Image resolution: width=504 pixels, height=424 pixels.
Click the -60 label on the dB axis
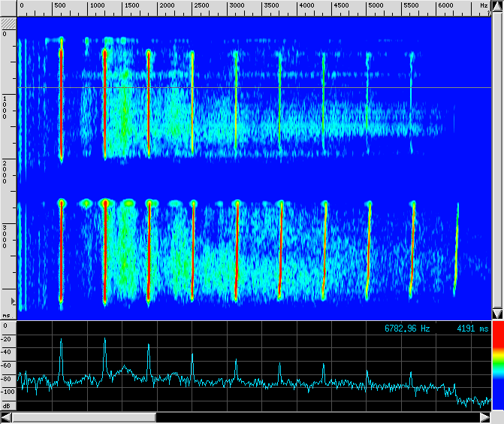click(x=7, y=365)
